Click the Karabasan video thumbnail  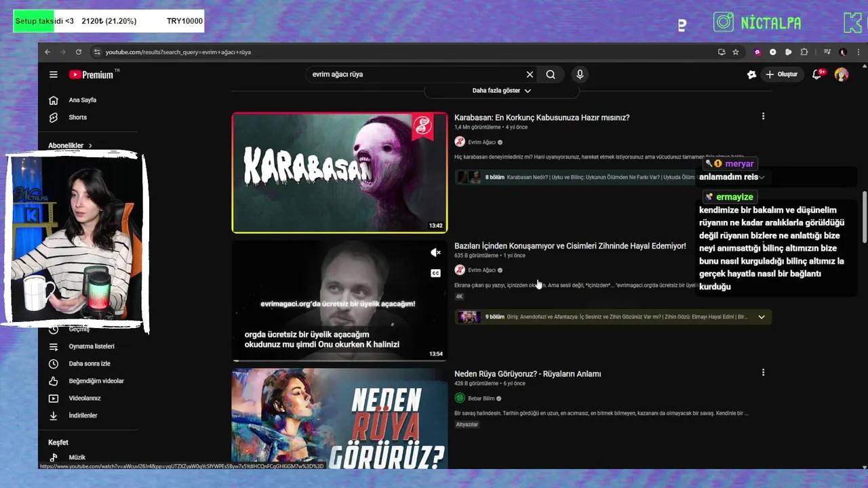coord(340,173)
